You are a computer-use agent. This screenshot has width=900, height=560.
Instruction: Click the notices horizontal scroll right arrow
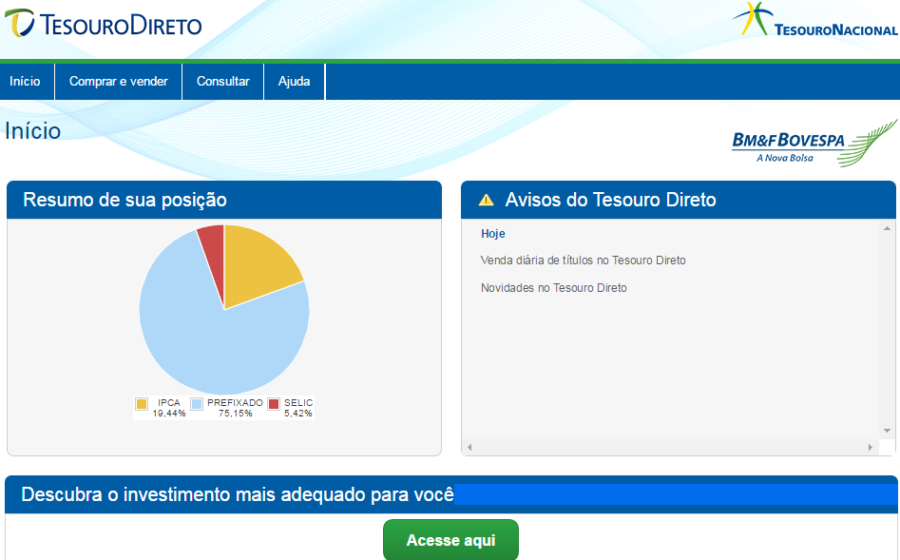[x=870, y=447]
